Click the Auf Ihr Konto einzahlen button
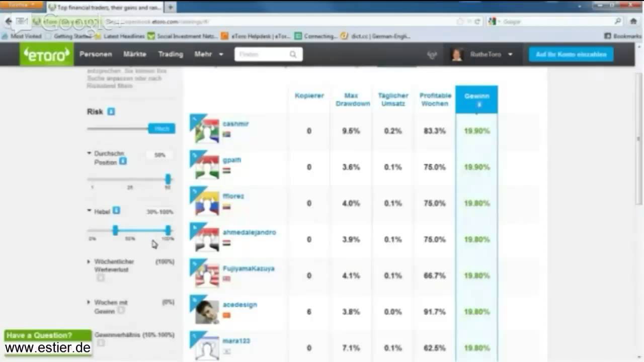 (x=571, y=54)
